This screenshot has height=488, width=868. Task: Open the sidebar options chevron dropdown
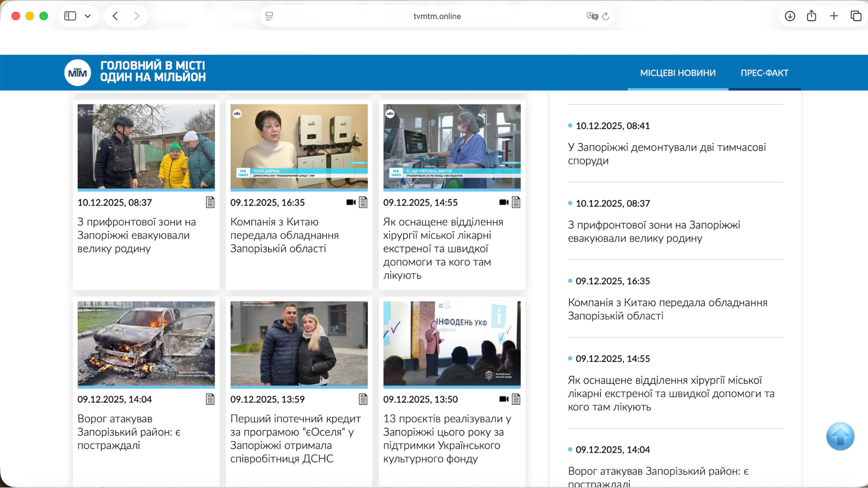[x=89, y=16]
